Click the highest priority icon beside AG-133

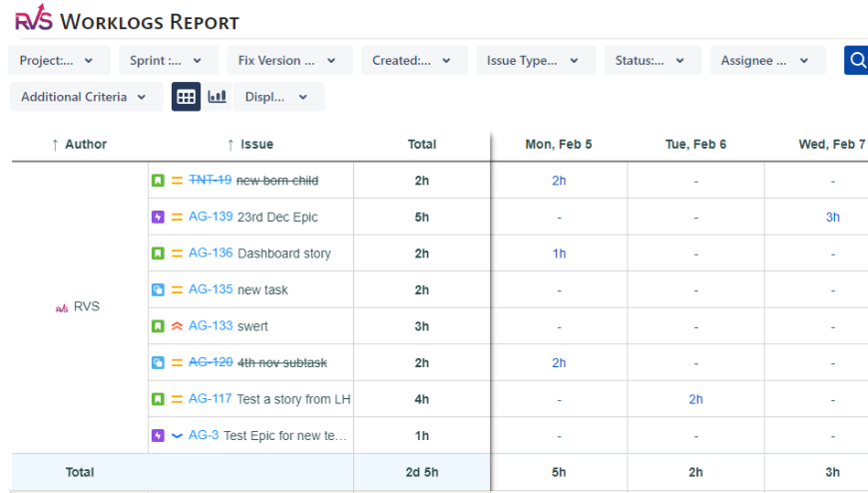177,326
